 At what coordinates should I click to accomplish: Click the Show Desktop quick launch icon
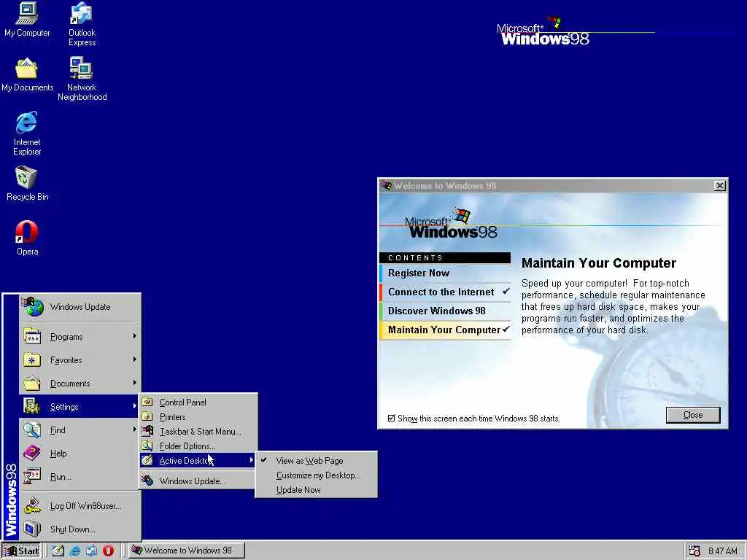58,551
